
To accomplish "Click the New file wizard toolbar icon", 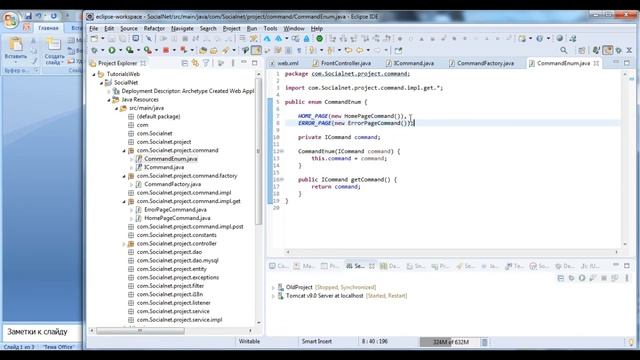I will pos(94,38).
